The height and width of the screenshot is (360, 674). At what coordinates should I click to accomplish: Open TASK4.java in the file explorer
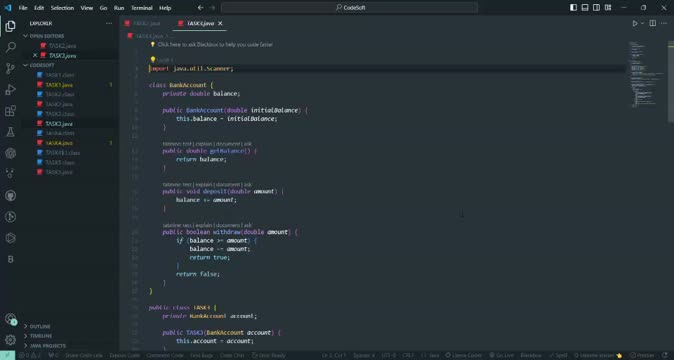[x=59, y=143]
